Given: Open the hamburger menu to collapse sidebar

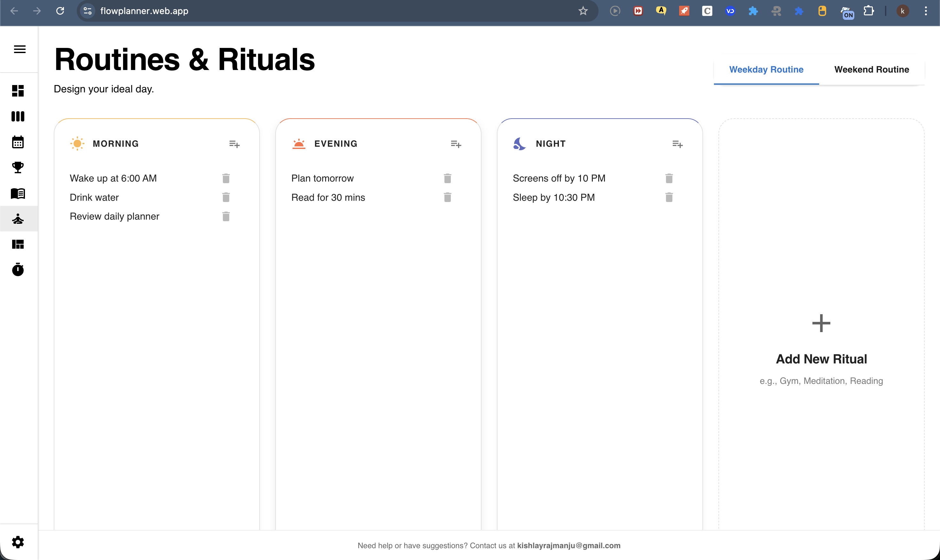Looking at the screenshot, I should (20, 49).
